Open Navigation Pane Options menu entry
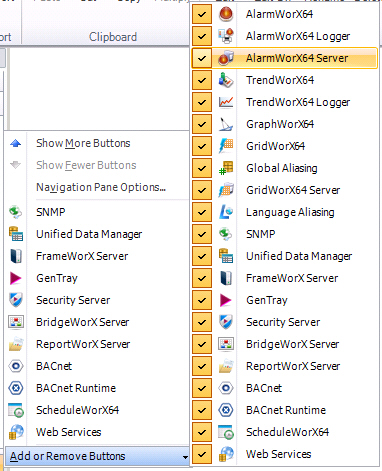 pyautogui.click(x=101, y=187)
